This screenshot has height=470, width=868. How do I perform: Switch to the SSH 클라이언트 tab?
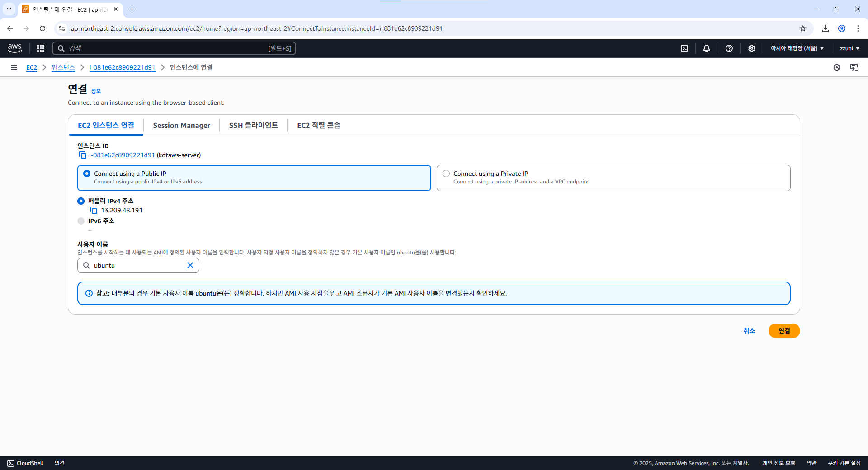pos(254,125)
